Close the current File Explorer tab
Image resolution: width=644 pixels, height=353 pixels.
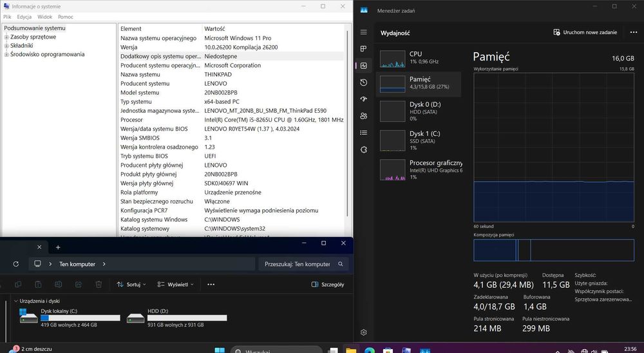point(39,247)
